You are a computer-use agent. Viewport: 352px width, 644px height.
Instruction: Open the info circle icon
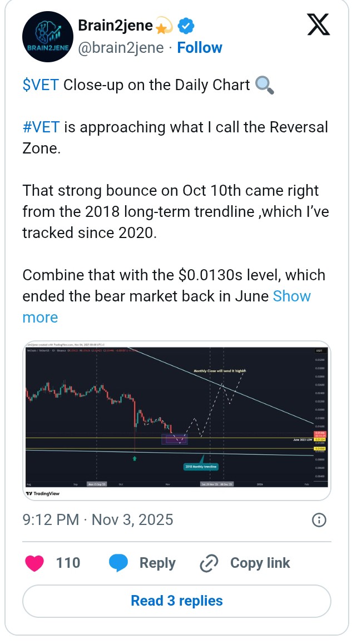(x=319, y=520)
